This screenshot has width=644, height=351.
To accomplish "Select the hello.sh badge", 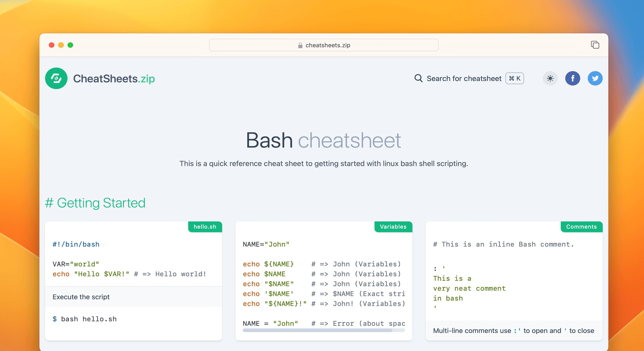I will pos(205,226).
